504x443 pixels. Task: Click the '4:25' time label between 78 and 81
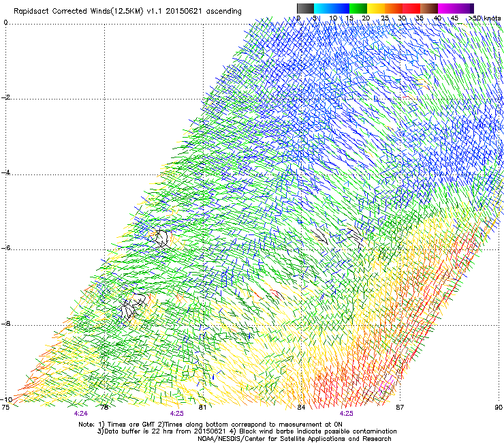pos(177,414)
